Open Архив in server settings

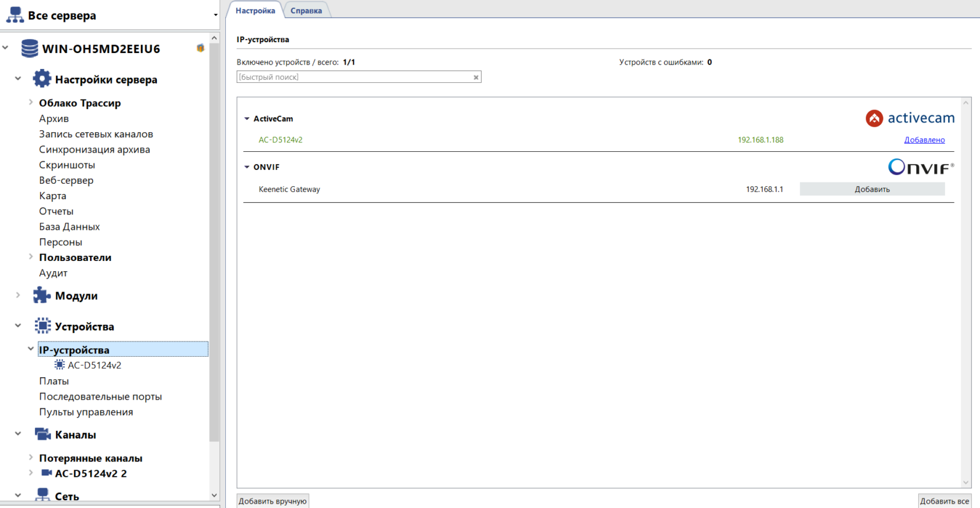tap(54, 118)
